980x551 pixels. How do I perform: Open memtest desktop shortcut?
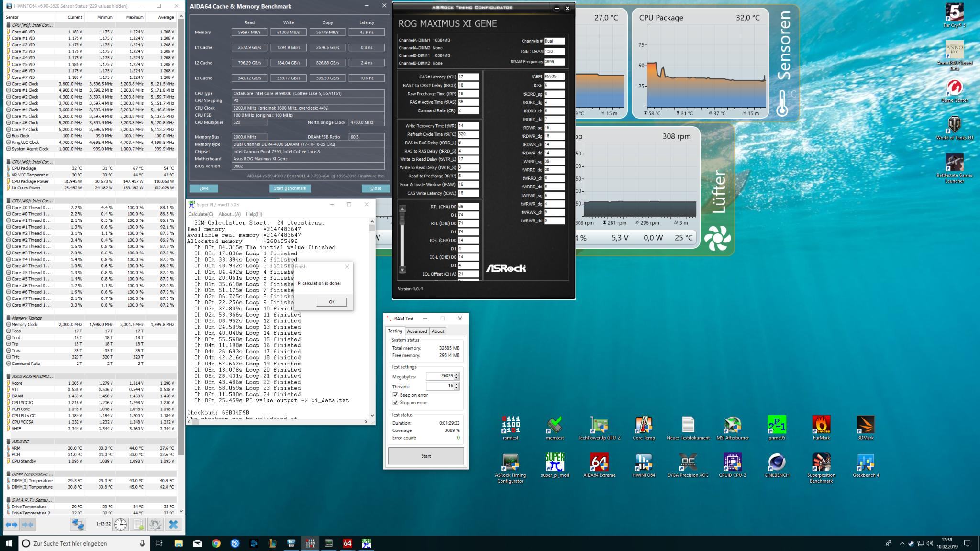point(555,428)
